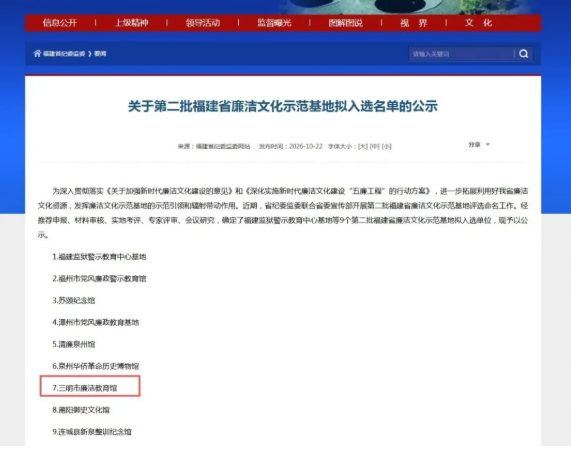This screenshot has height=450, width=571.
Task: Select the article title 关于第二批福建省廉洁文化示范基地
Action: pyautogui.click(x=283, y=106)
